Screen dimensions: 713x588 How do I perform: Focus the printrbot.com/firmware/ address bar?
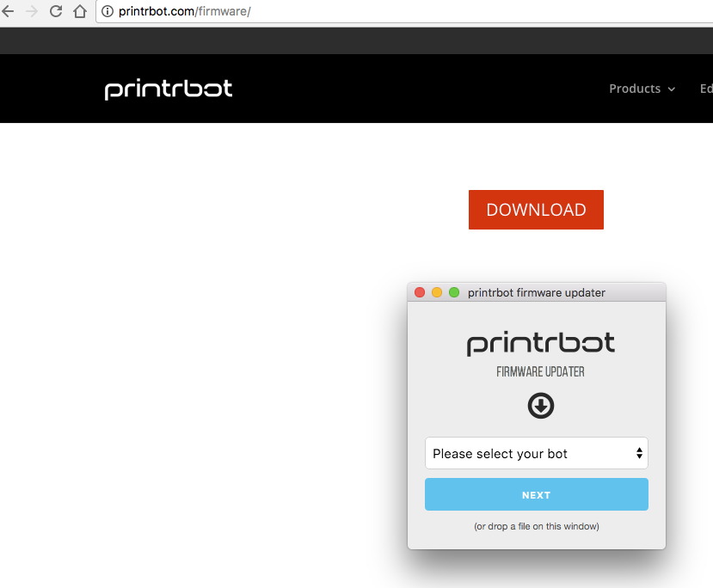click(405, 11)
